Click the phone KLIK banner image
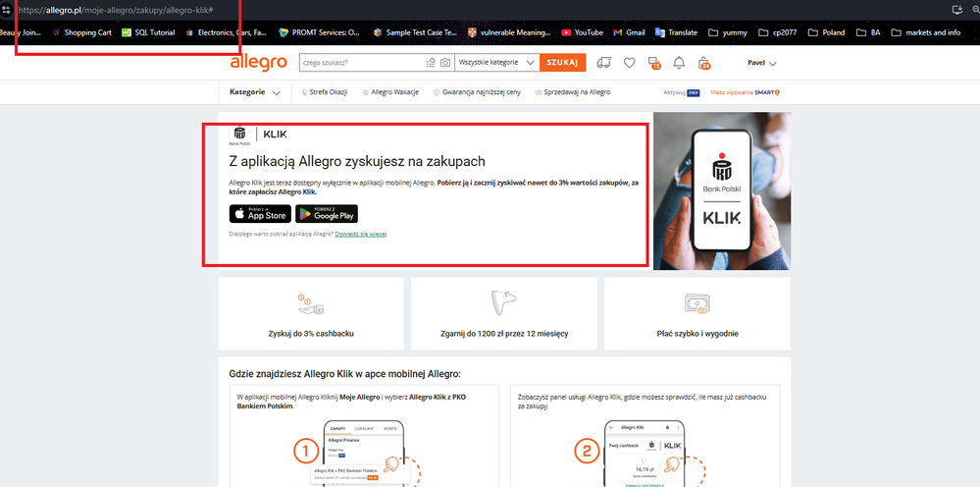980x487 pixels. [722, 190]
